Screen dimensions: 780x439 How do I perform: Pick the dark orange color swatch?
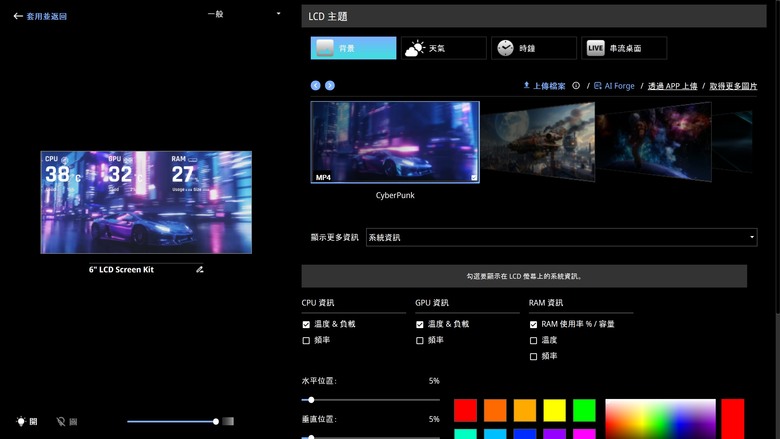tap(495, 410)
